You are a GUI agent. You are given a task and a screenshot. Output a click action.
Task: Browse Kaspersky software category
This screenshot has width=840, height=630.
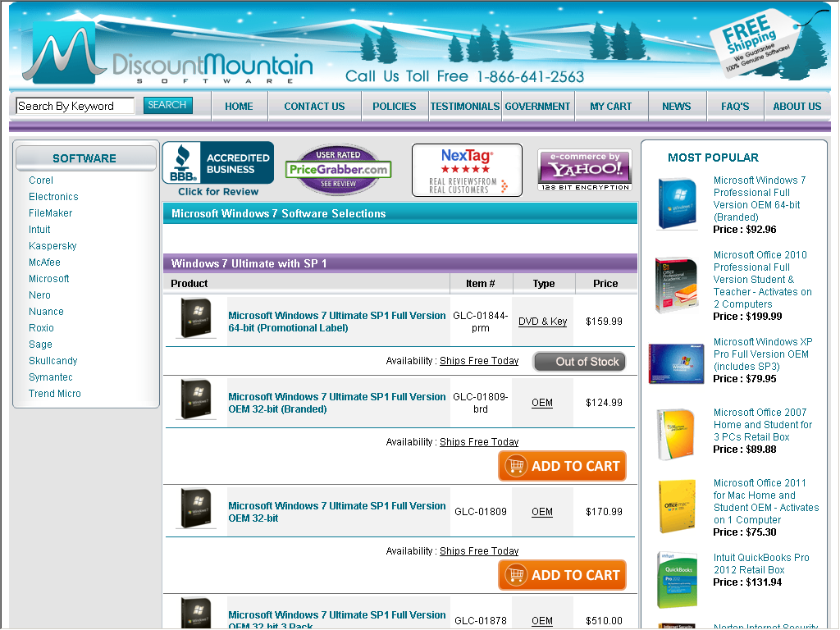click(x=52, y=246)
